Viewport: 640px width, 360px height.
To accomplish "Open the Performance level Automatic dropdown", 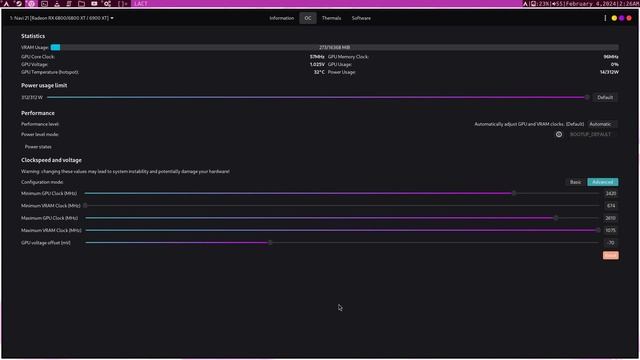I will [603, 124].
